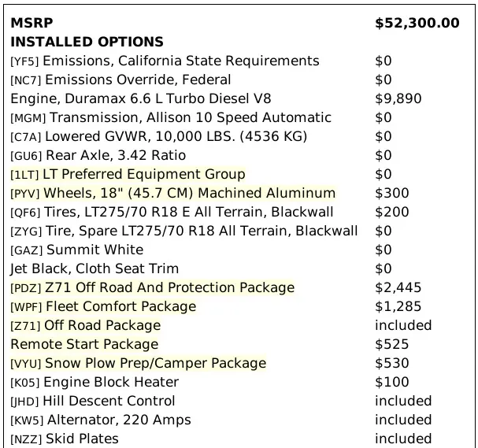Open the 18" Machined Aluminum Wheels option
Screen dimensions: 478x448
pyautogui.click(x=189, y=193)
